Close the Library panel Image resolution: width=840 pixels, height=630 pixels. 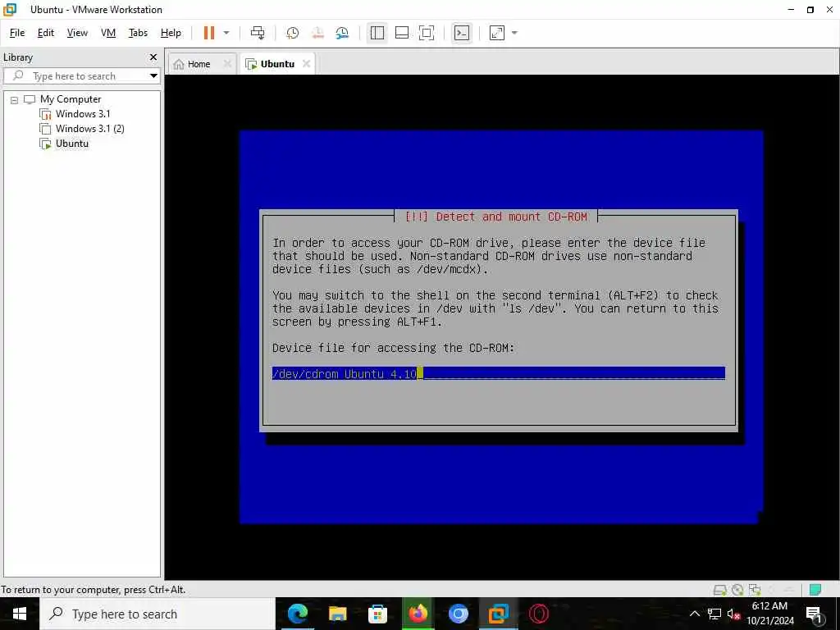[x=153, y=57]
